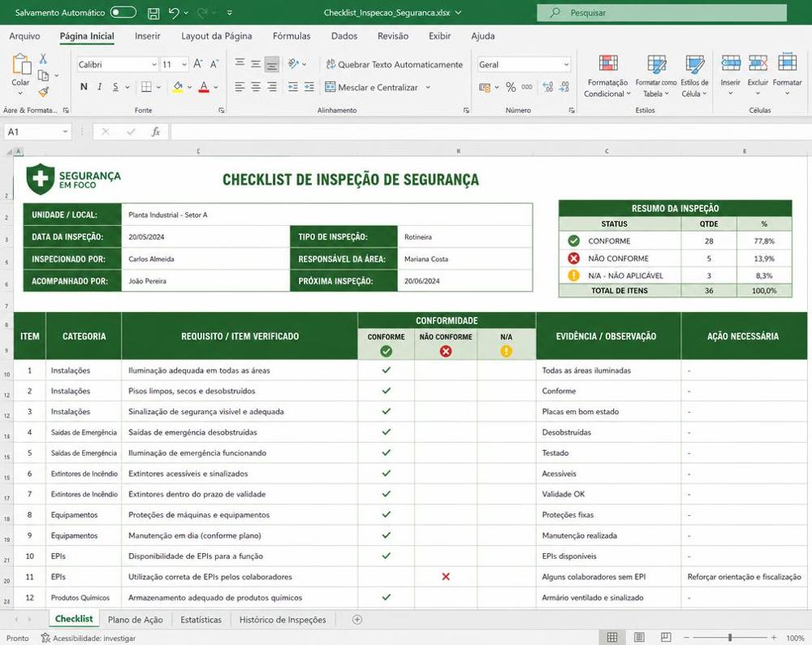Click the formula bar input field
Viewport: 812px width, 645px height.
pos(491,132)
